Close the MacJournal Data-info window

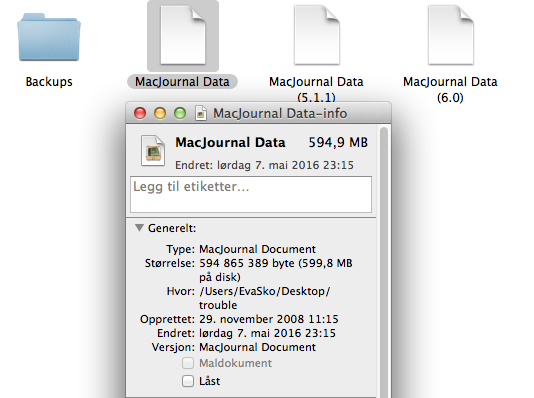[140, 113]
